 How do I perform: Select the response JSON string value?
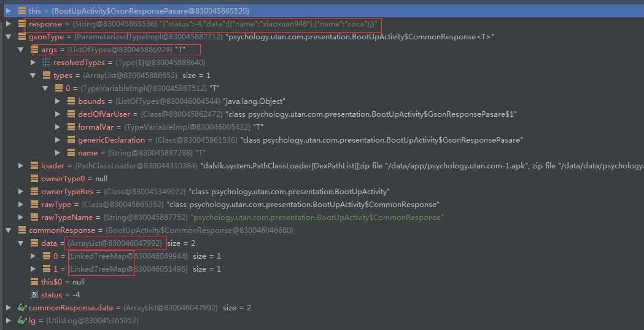[268, 24]
